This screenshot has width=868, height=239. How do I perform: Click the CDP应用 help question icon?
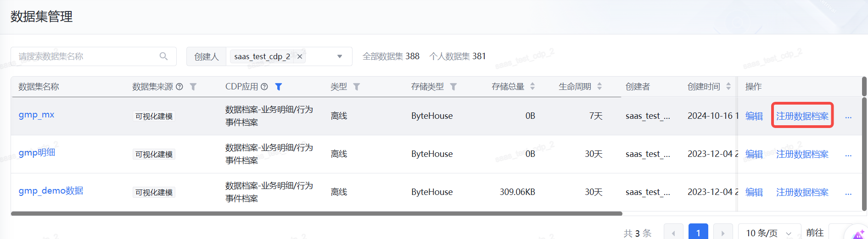[264, 87]
